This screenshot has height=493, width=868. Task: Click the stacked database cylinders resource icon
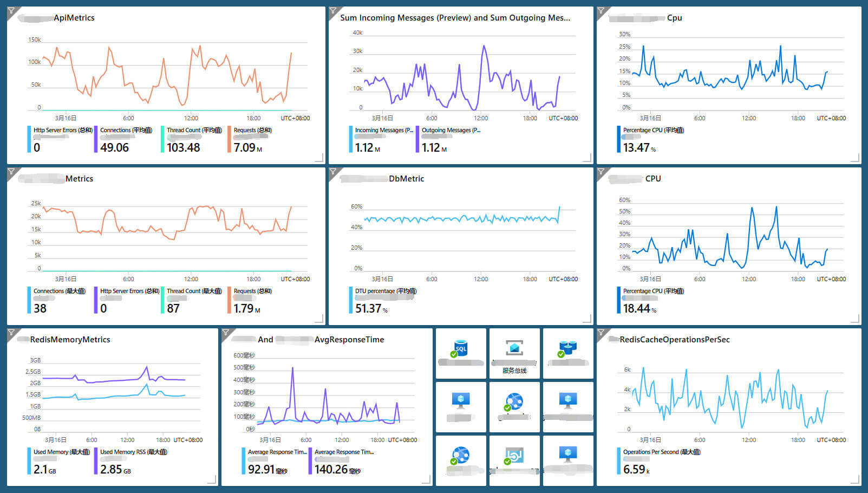(567, 348)
